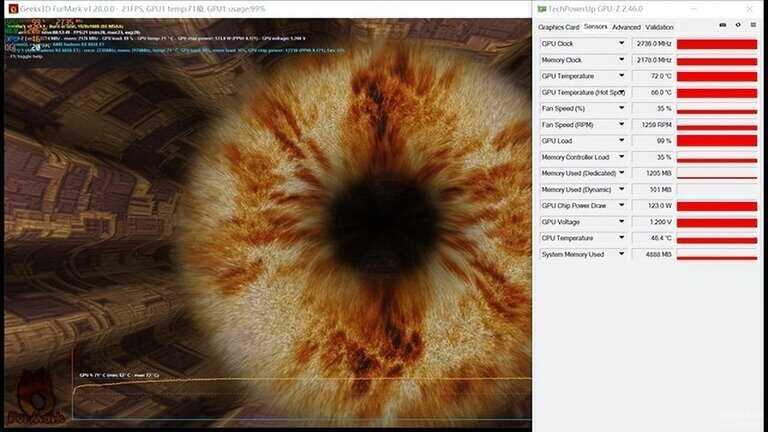Click the 1205 MB dedicated memory value

pos(653,173)
